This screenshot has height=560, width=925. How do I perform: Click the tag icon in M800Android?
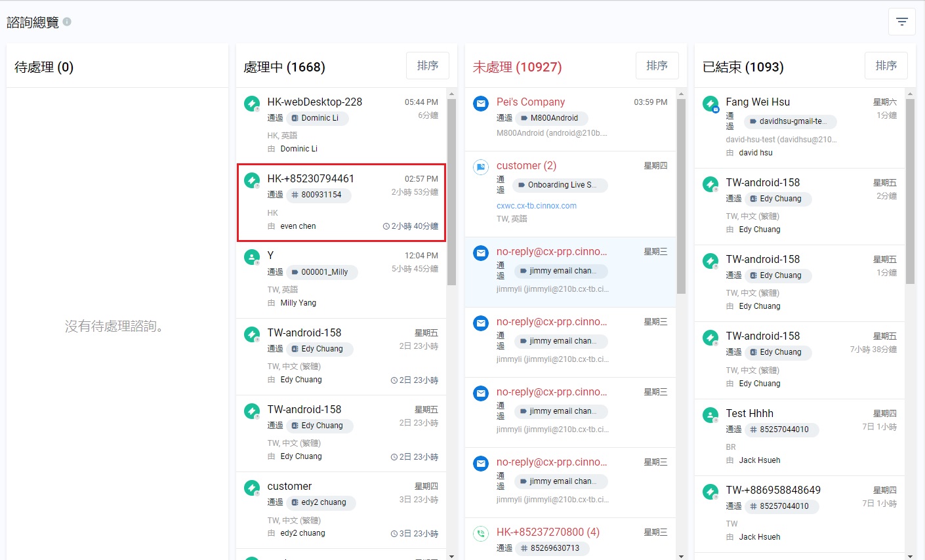pyautogui.click(x=524, y=118)
